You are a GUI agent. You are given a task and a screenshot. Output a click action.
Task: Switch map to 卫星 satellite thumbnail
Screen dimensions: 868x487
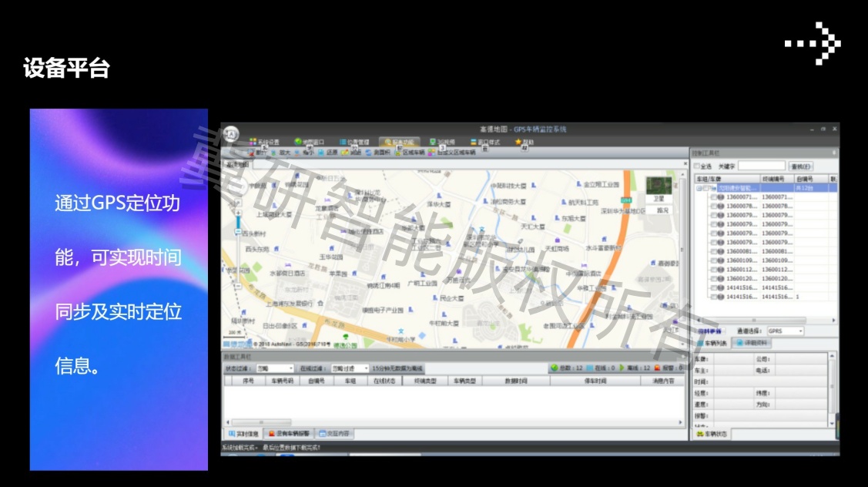coord(659,189)
